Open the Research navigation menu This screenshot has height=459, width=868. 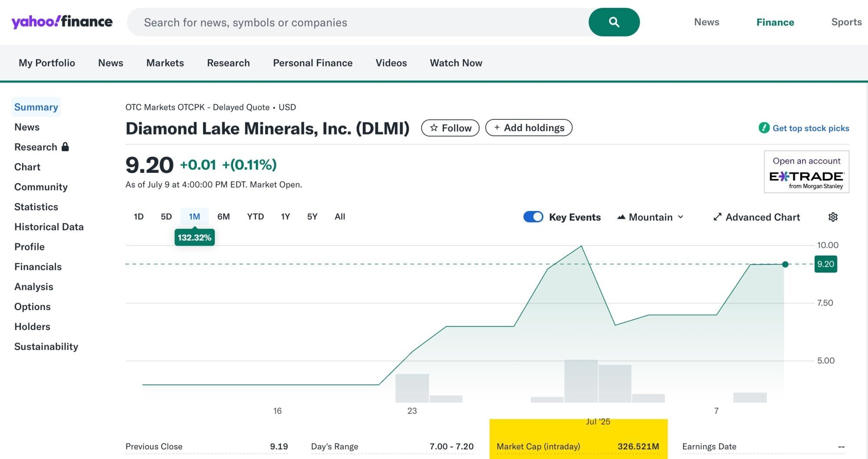(228, 63)
